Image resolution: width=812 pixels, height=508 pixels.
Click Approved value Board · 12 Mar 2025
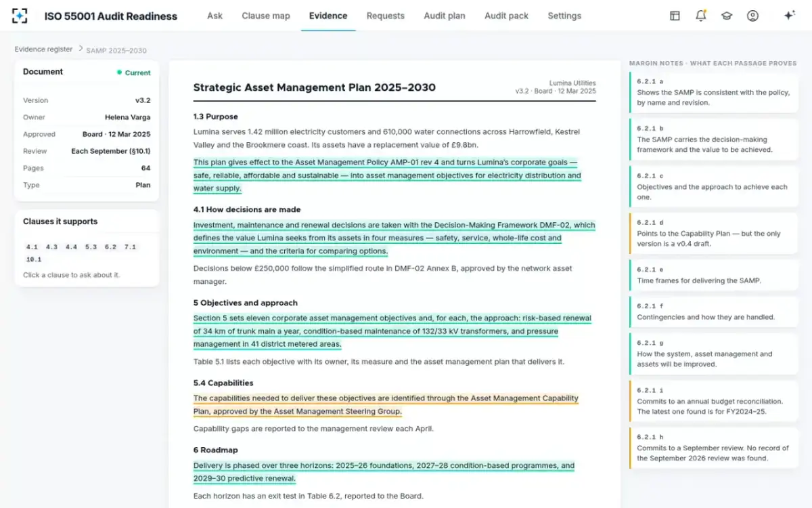(116, 134)
